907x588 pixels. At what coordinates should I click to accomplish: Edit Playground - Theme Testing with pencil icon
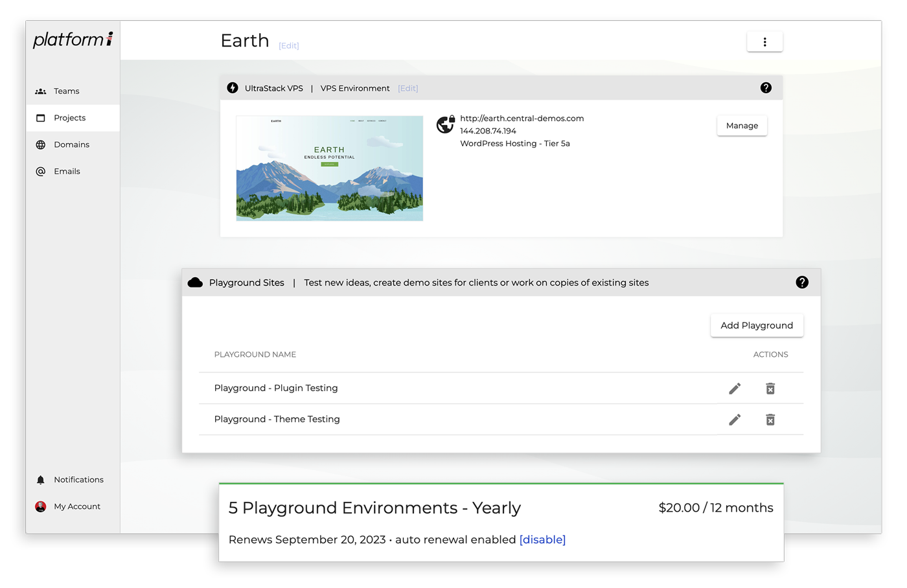(x=735, y=420)
